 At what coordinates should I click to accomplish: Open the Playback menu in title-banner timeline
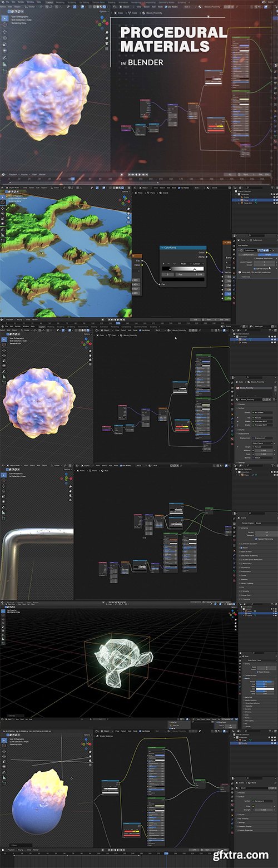point(12,174)
